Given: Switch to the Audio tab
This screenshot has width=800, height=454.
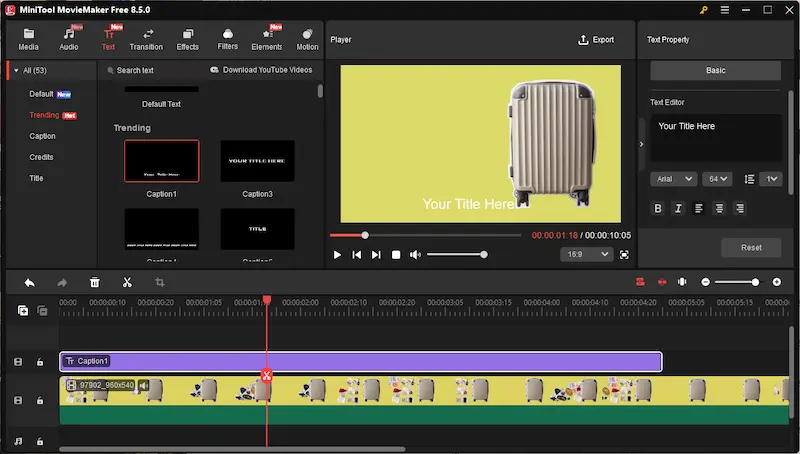Looking at the screenshot, I should click(x=69, y=39).
